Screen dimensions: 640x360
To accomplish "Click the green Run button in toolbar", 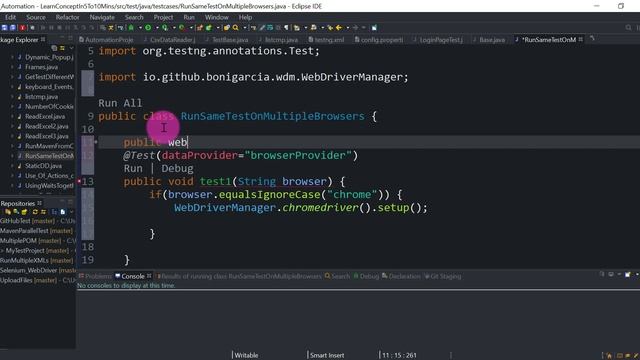I will click(148, 28).
